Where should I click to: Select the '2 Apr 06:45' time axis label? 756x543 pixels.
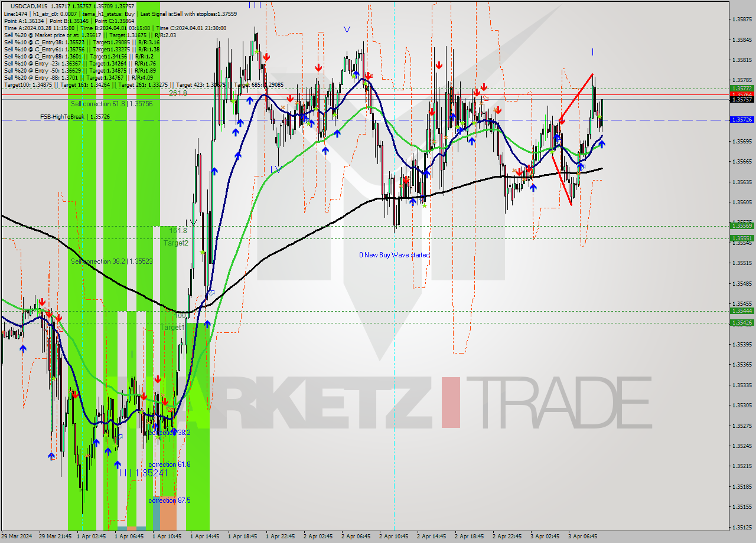356,537
